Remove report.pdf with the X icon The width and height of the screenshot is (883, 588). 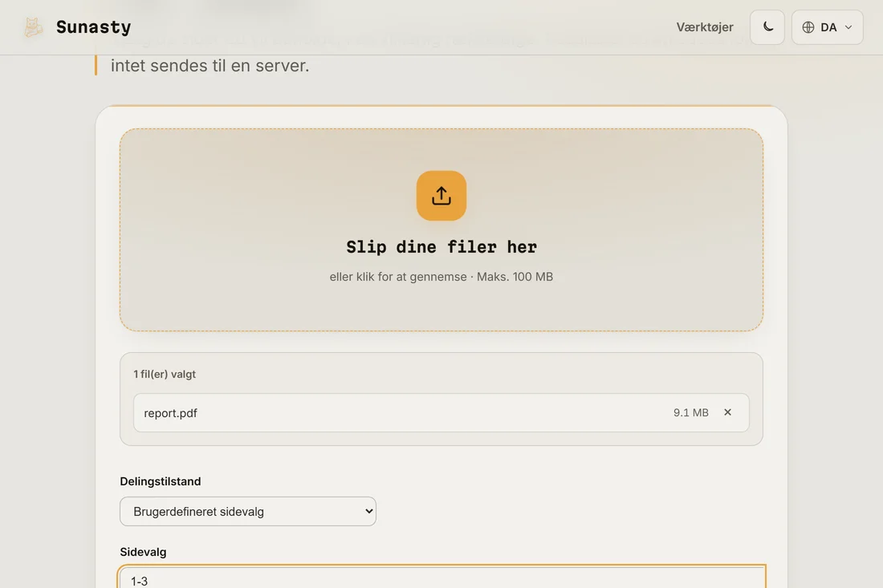727,412
